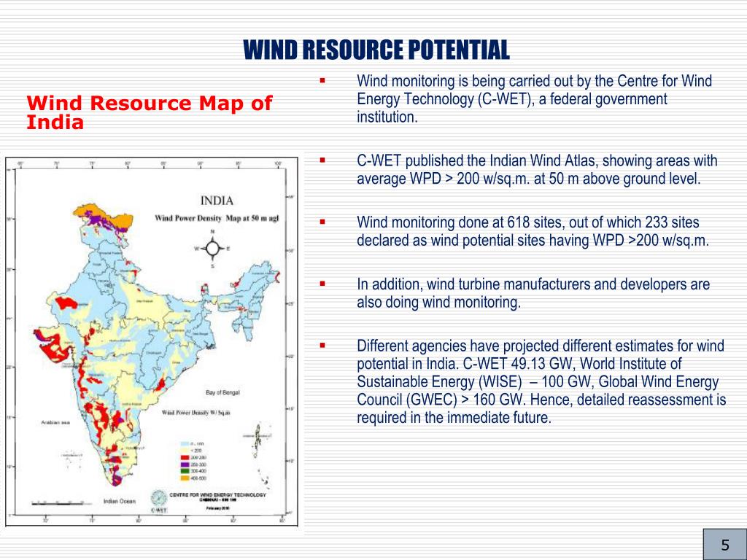Select the slide number 5 box

pyautogui.click(x=725, y=544)
